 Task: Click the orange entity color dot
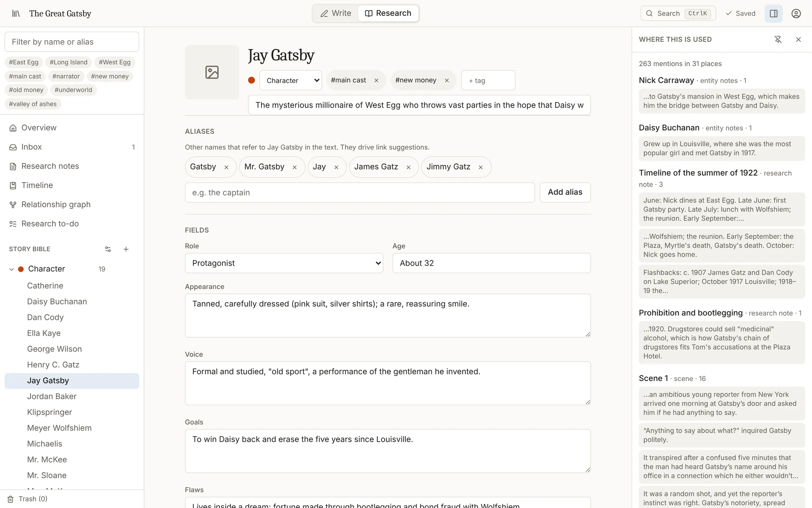coord(251,80)
